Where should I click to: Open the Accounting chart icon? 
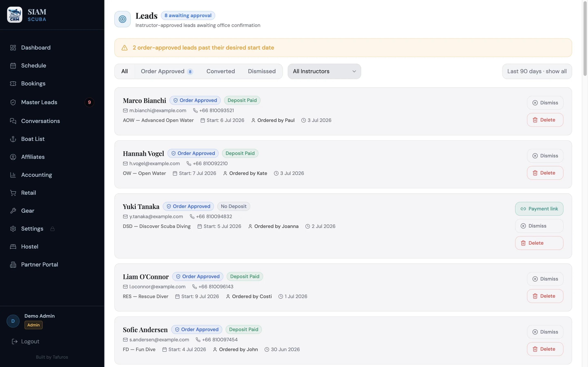[13, 175]
